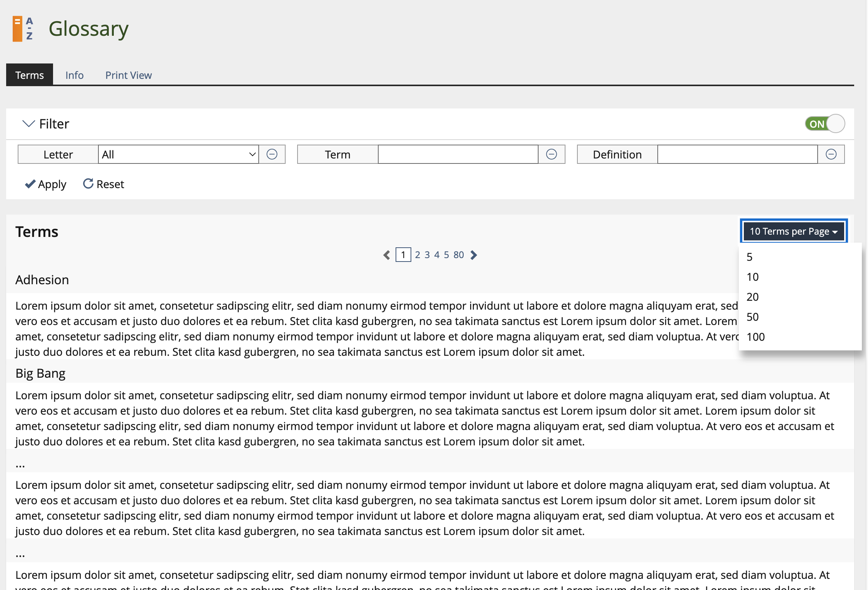Switch to the Info tab
Viewport: 868px width, 590px height.
pyautogui.click(x=74, y=75)
